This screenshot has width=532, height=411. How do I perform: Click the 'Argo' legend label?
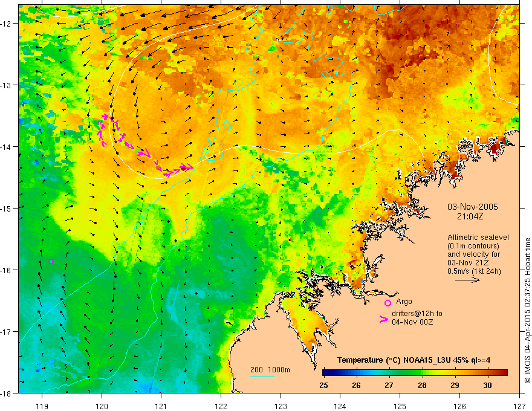[404, 302]
